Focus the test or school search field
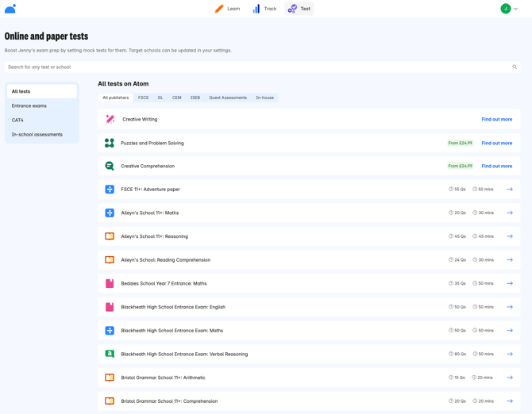The image size is (532, 414). click(x=262, y=67)
